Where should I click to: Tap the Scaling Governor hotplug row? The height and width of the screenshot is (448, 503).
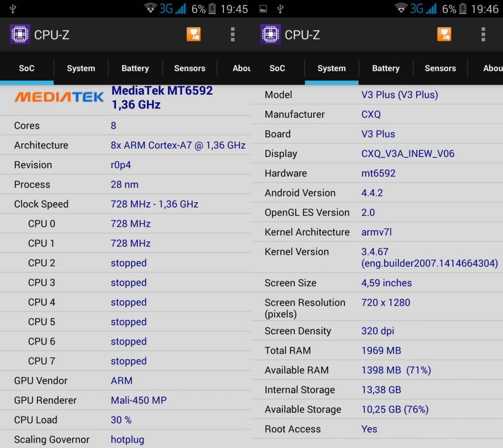pos(125,439)
